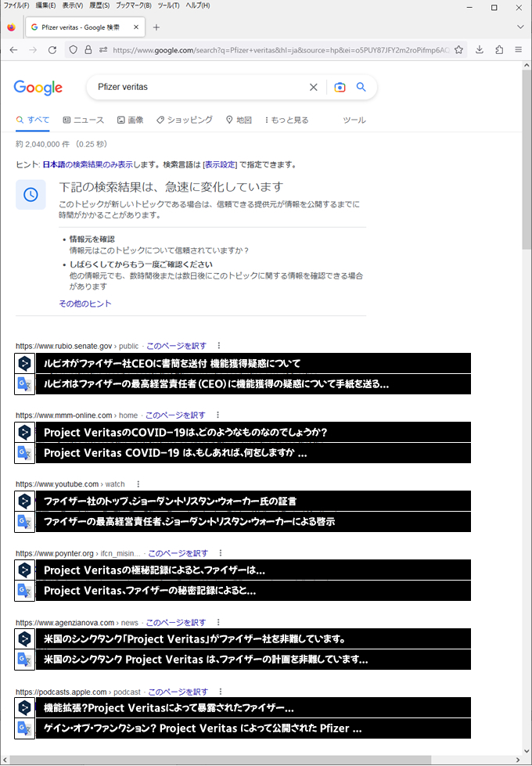Click the DeepL icon beside the YouTube result

(25, 502)
